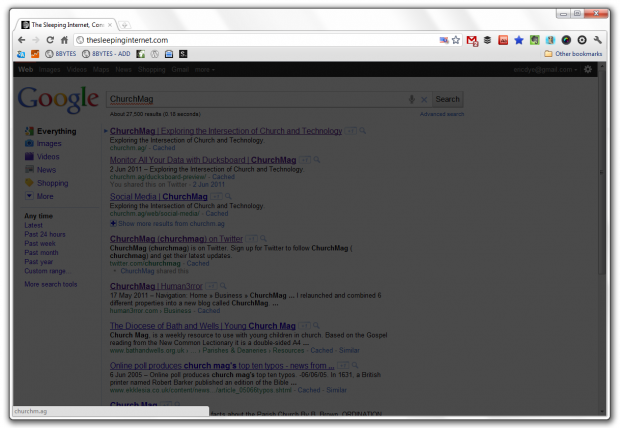Open the Gmail checker extension icon
The width and height of the screenshot is (620, 428).
(472, 40)
